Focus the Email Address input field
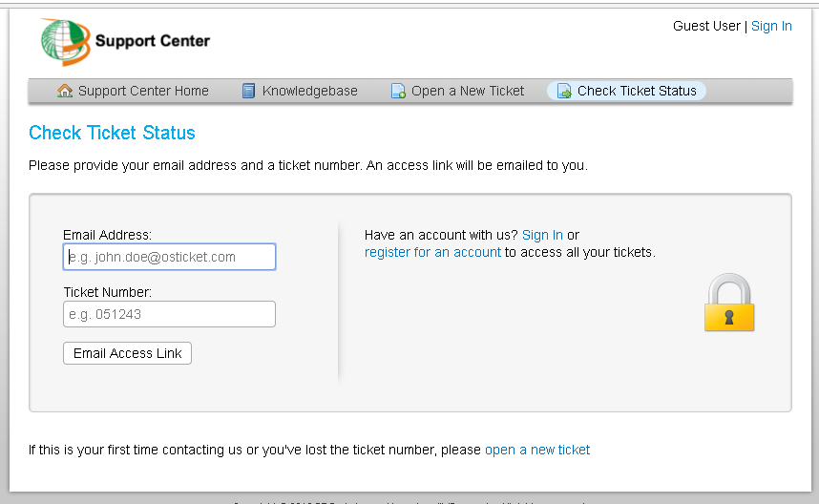The image size is (819, 504). coord(169,257)
